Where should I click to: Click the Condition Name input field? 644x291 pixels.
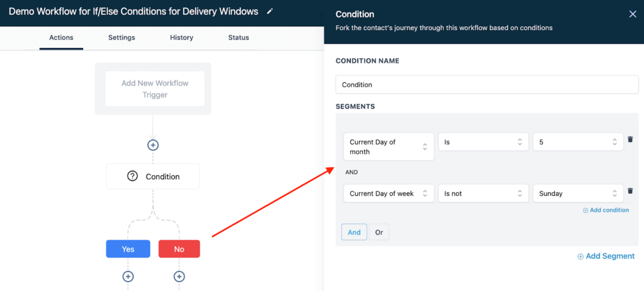point(487,85)
